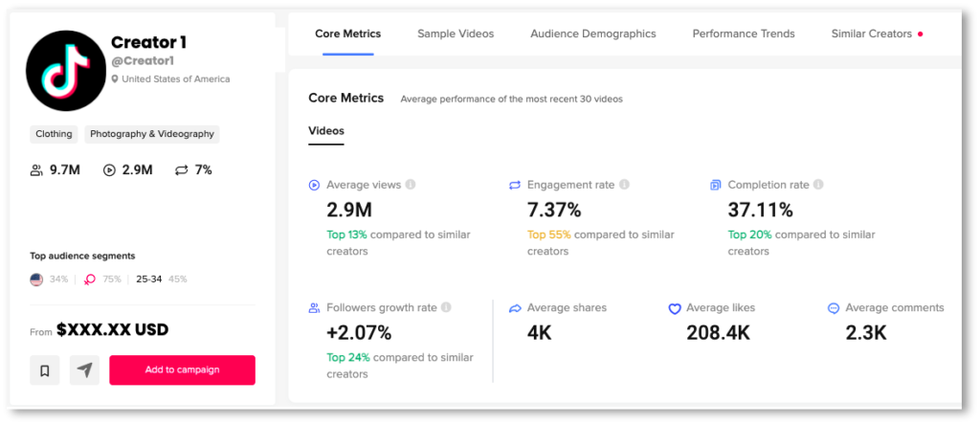Click info icon beside Engagement rate

[x=624, y=185]
